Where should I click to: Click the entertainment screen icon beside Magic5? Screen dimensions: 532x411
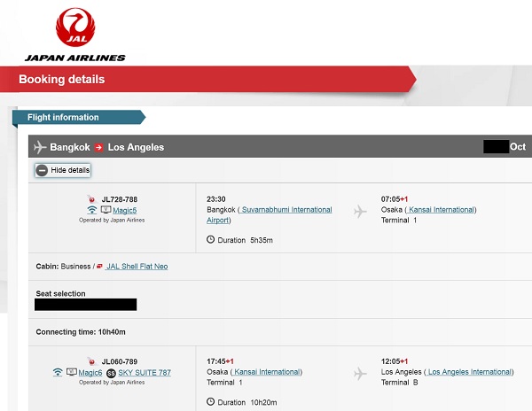pyautogui.click(x=106, y=210)
